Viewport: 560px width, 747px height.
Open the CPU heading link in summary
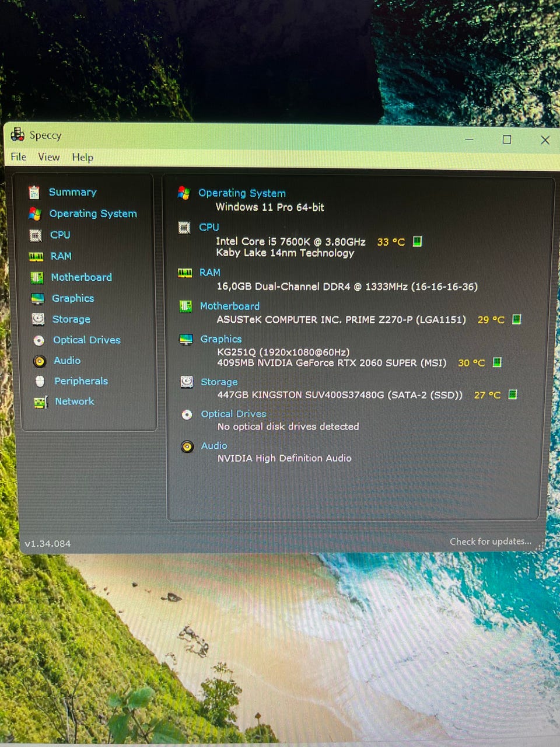point(209,227)
